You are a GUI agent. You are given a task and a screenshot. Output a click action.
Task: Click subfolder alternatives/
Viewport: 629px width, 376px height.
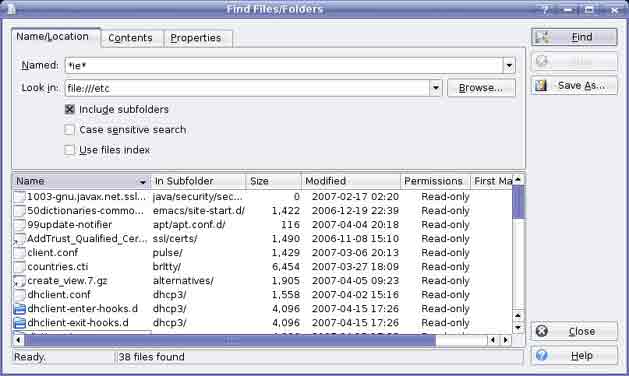[x=183, y=281]
